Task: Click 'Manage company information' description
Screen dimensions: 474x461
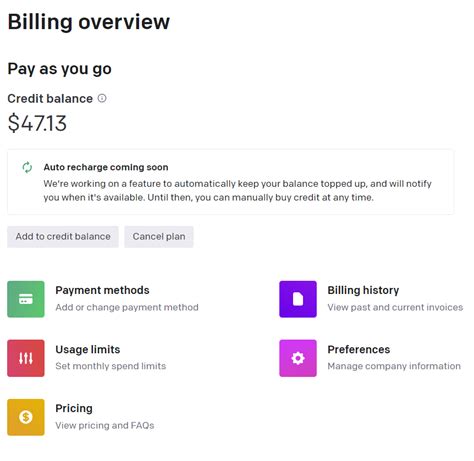Action: pos(394,366)
